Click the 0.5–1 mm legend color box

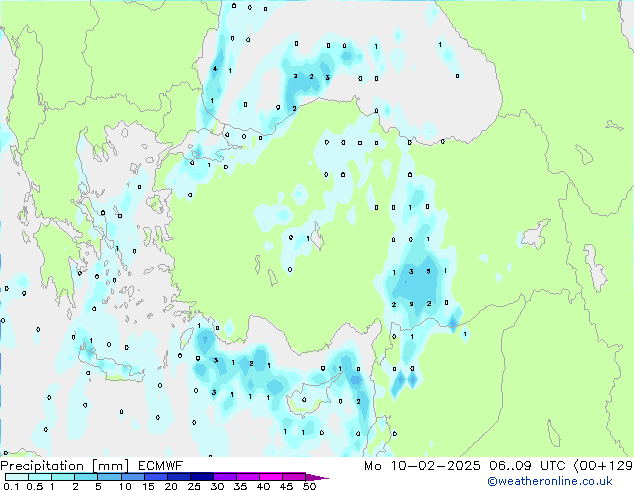pyautogui.click(x=40, y=477)
